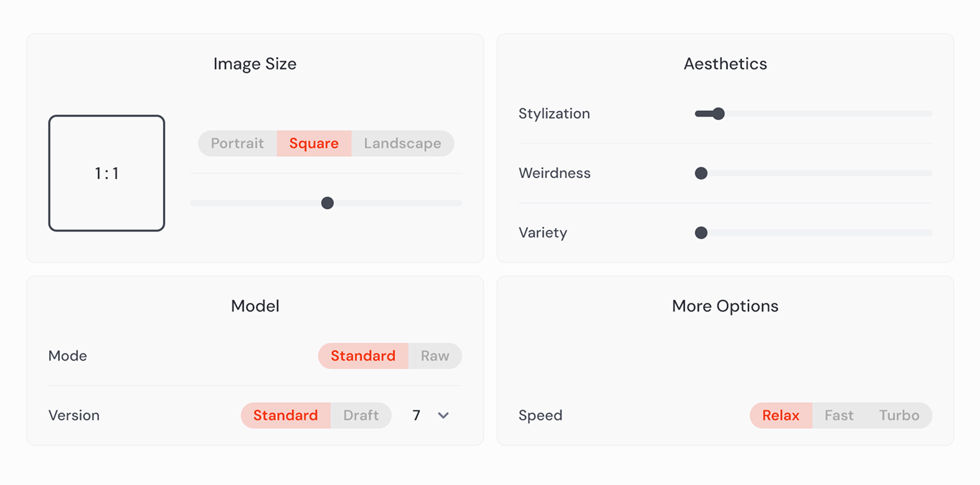The width and height of the screenshot is (980, 485).
Task: Click the aspect ratio slider handle
Action: (x=328, y=203)
